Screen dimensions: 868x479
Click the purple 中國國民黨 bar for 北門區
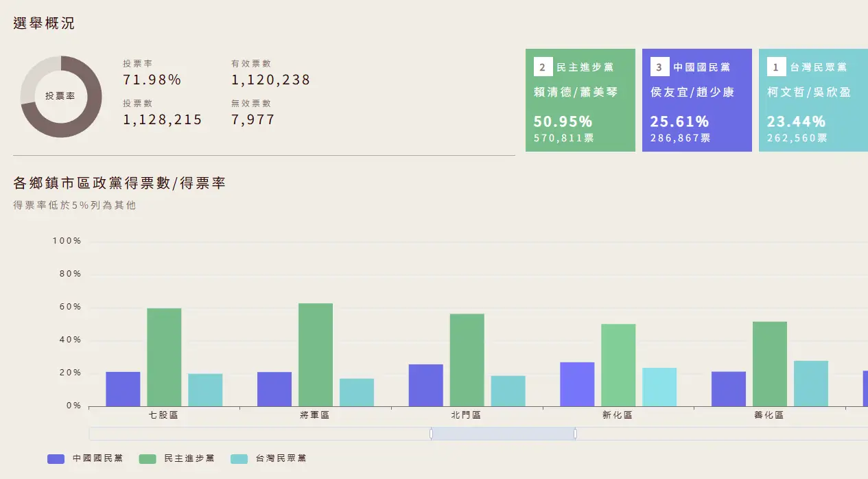point(425,385)
